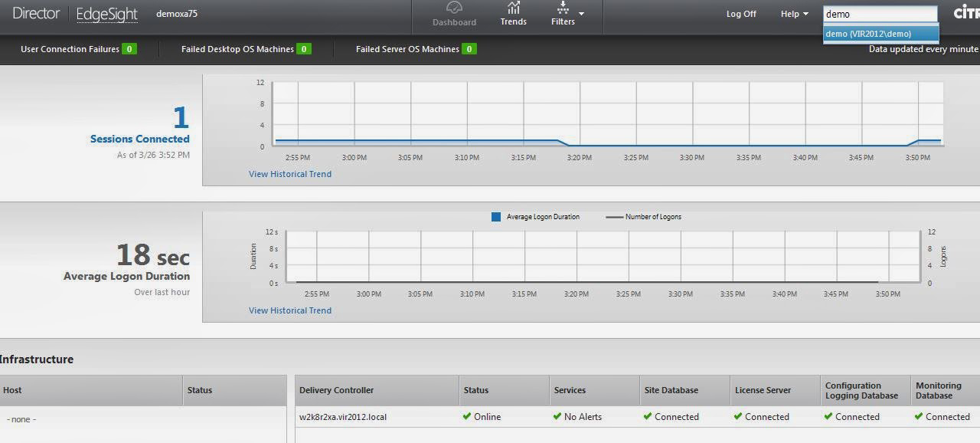Screen dimensions: 980x443
Task: Click the Failed Desktop OS Machines count badge
Action: tap(304, 49)
